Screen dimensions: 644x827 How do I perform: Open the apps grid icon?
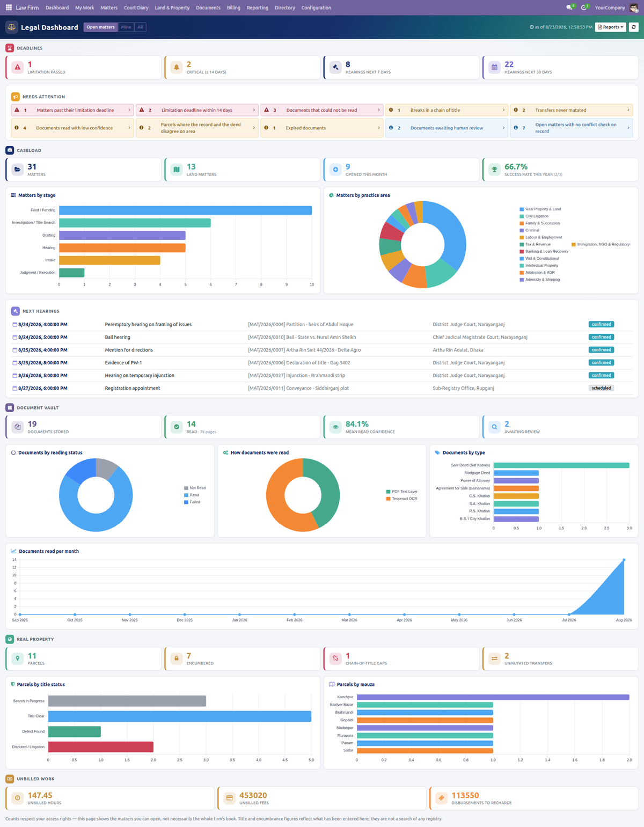pyautogui.click(x=9, y=8)
